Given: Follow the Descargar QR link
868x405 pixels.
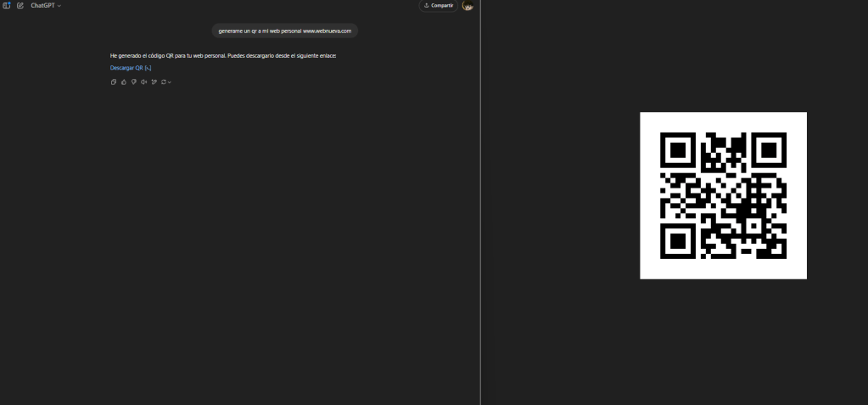Looking at the screenshot, I should (126, 68).
